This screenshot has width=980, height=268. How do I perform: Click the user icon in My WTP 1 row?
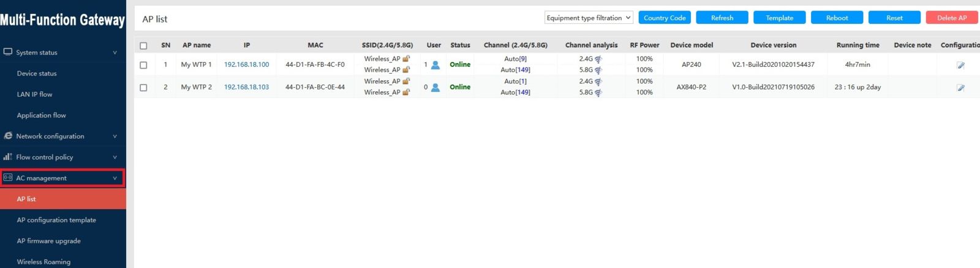click(x=435, y=65)
